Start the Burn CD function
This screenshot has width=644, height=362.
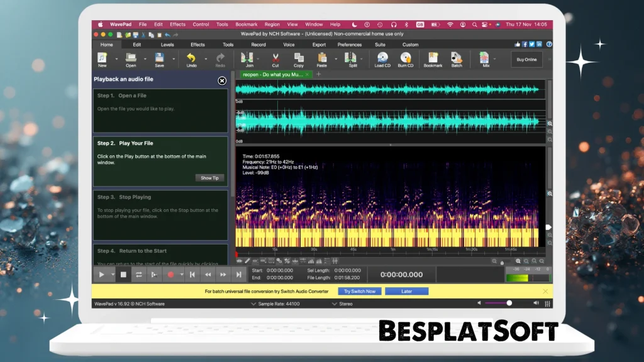point(407,58)
